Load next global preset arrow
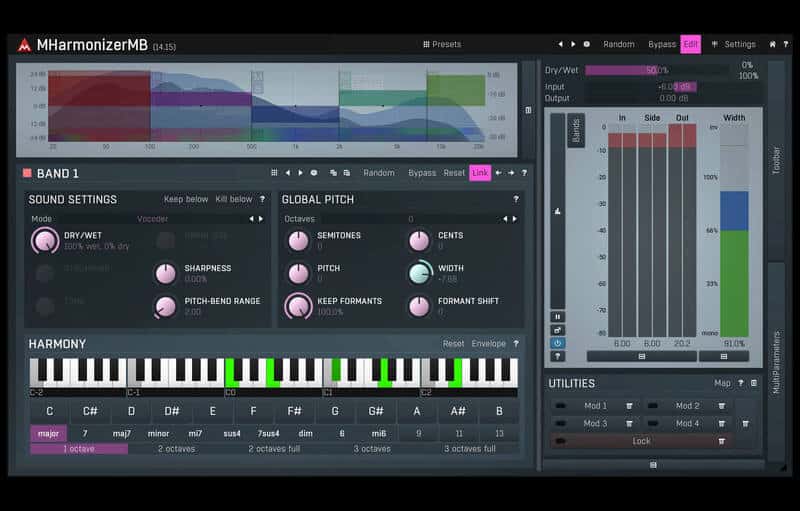Image resolution: width=800 pixels, height=511 pixels. click(573, 44)
